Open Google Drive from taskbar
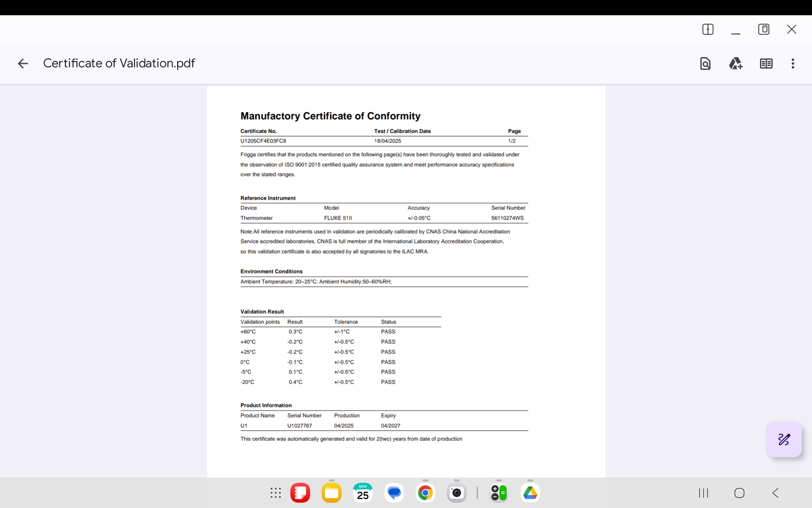The width and height of the screenshot is (812, 508). click(530, 493)
